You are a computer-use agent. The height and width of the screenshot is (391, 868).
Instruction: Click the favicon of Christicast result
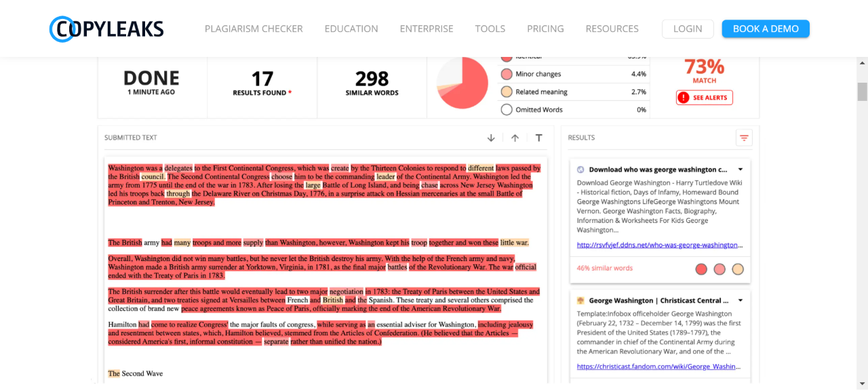coord(580,300)
